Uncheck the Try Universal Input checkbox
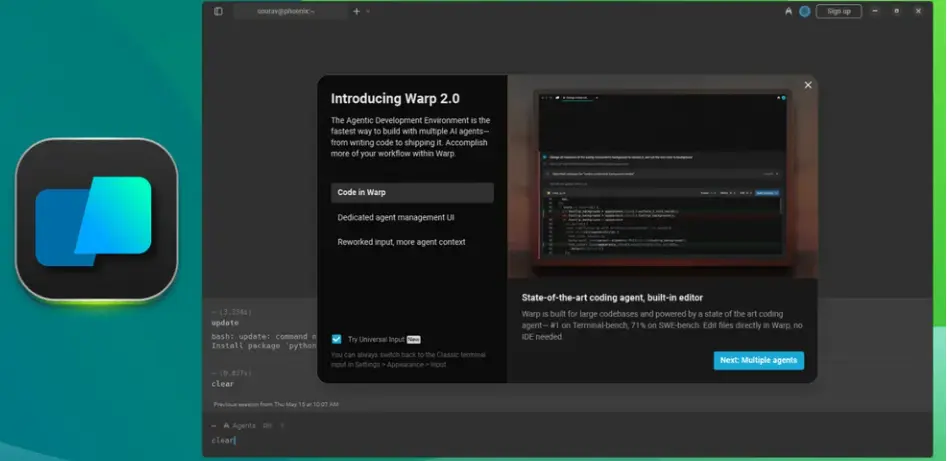The image size is (947, 461). pyautogui.click(x=336, y=339)
